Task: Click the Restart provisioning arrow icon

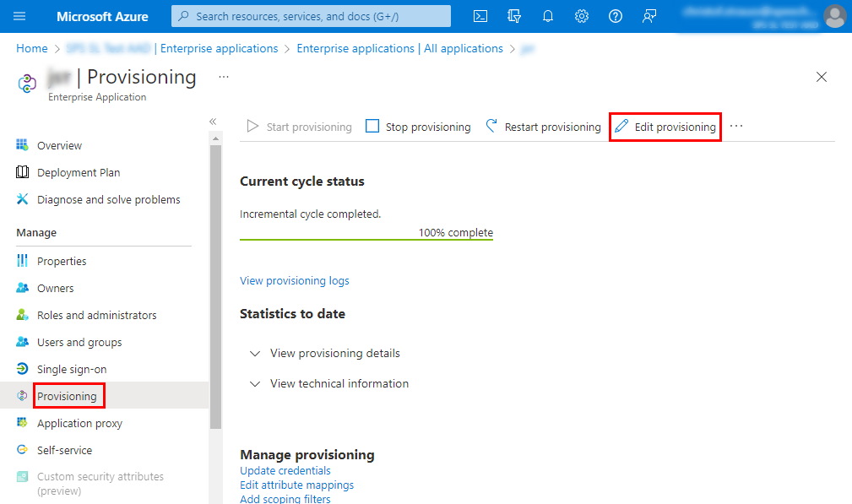Action: (x=491, y=126)
